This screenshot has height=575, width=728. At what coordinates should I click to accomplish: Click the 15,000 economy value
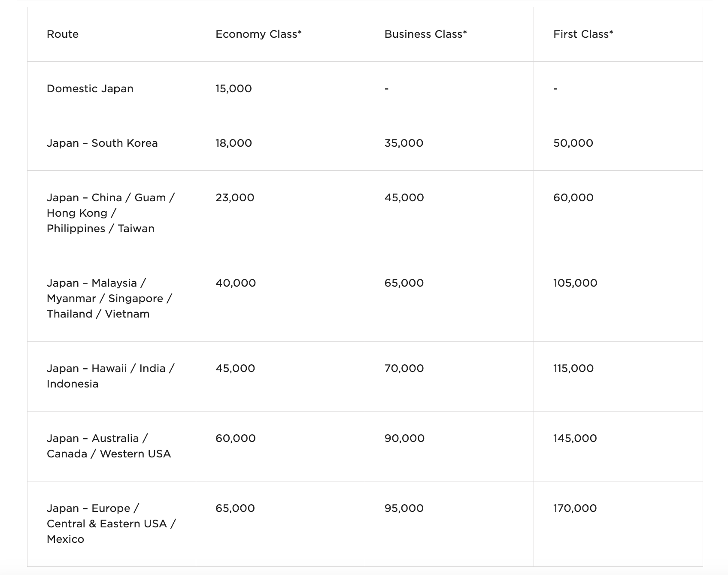[234, 89]
